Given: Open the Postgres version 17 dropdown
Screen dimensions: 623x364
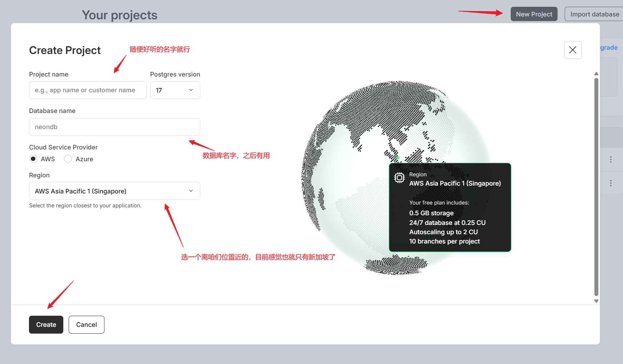Looking at the screenshot, I should [175, 90].
